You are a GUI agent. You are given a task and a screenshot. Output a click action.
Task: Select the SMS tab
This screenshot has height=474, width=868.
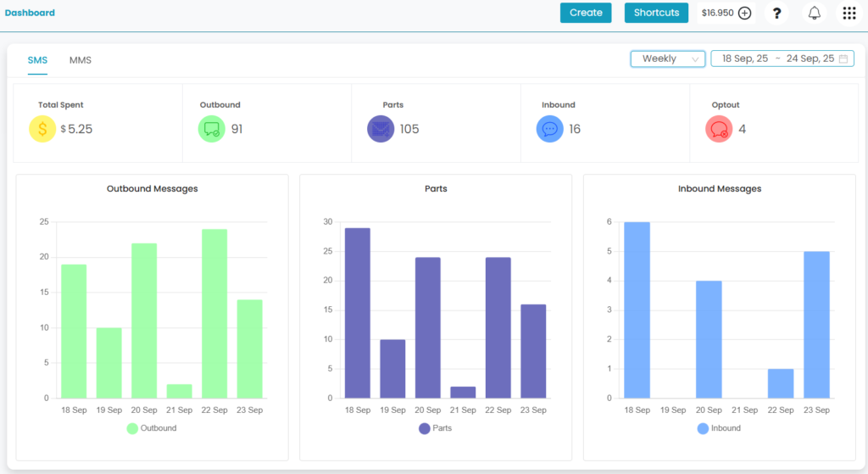pos(37,60)
